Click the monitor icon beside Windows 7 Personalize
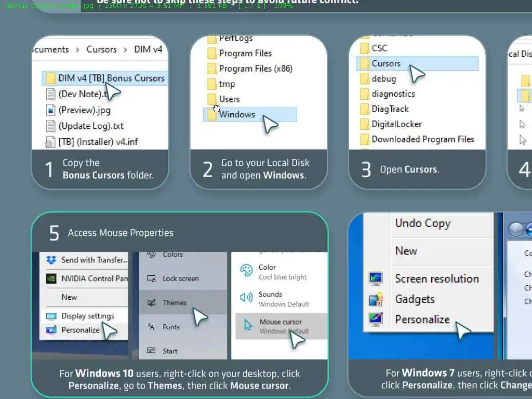532x399 pixels. coord(376,320)
